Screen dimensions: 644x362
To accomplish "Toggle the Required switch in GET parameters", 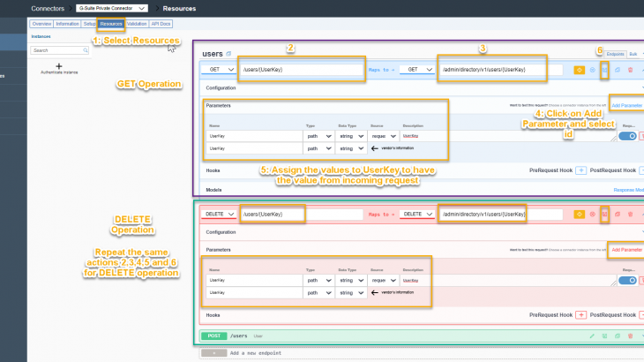I will 627,136.
